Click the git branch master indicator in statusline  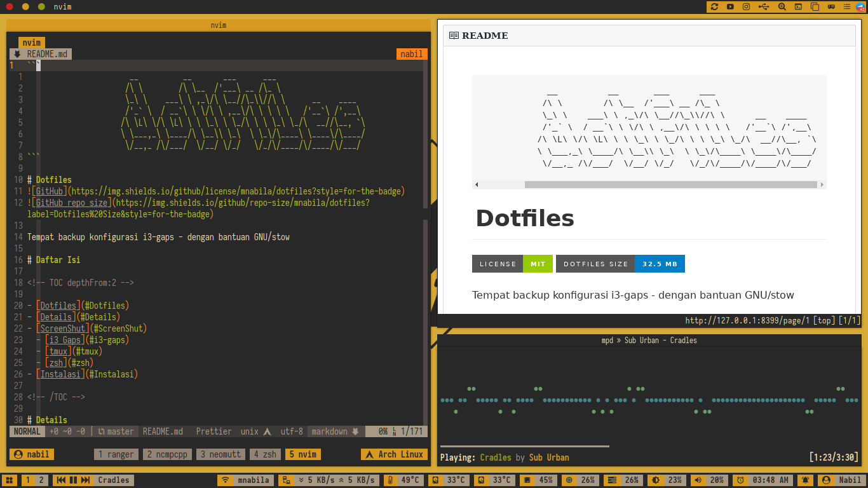pos(116,431)
